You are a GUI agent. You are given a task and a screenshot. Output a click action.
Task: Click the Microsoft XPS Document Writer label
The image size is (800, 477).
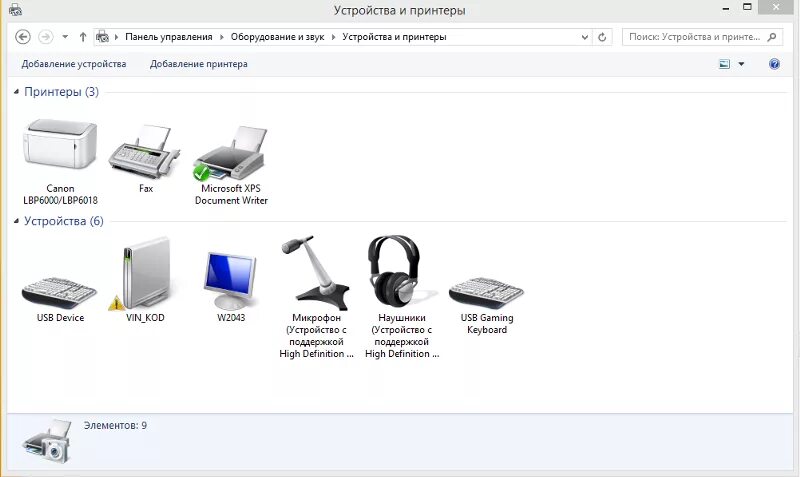coord(231,194)
